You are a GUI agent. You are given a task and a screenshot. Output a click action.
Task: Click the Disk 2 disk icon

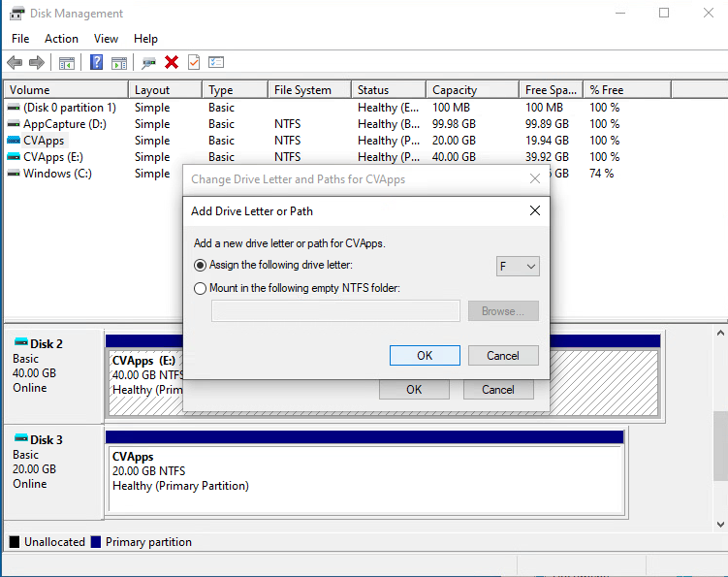pos(21,342)
